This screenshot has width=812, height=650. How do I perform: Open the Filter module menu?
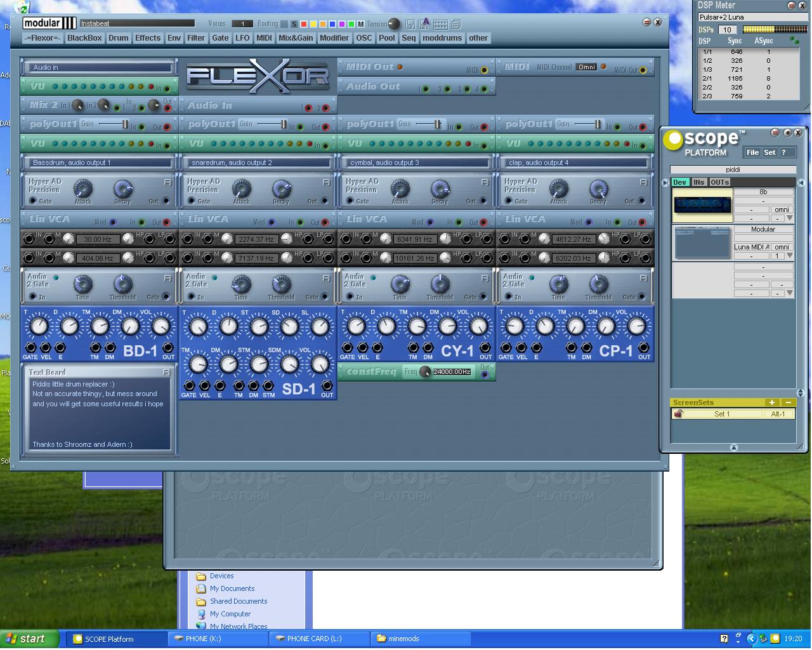196,38
